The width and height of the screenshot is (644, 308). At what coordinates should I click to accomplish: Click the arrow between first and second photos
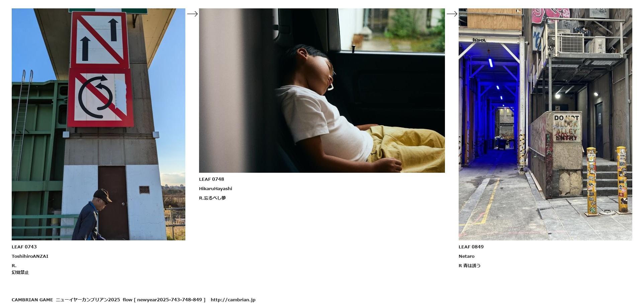pos(192,14)
